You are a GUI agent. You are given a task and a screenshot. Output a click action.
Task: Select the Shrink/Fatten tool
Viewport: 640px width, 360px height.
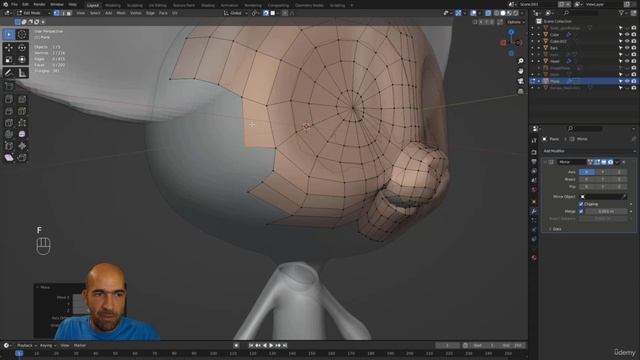(x=22, y=146)
